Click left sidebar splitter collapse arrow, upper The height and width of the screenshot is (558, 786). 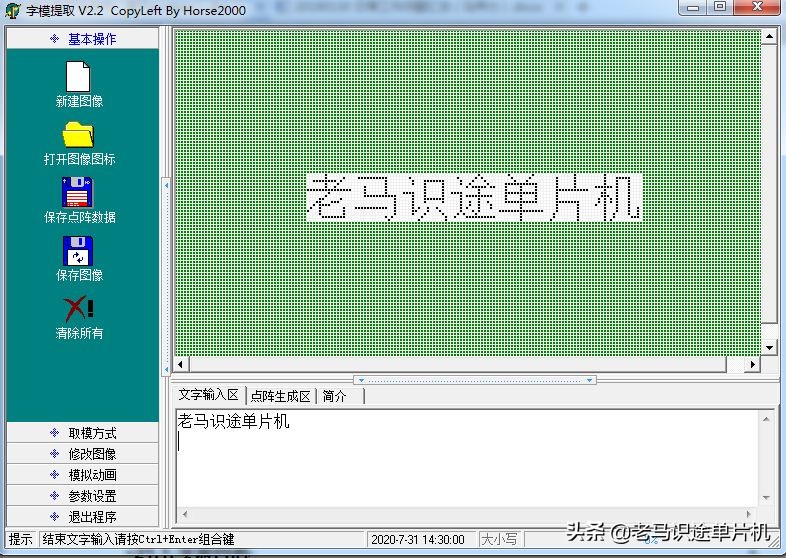click(166, 185)
